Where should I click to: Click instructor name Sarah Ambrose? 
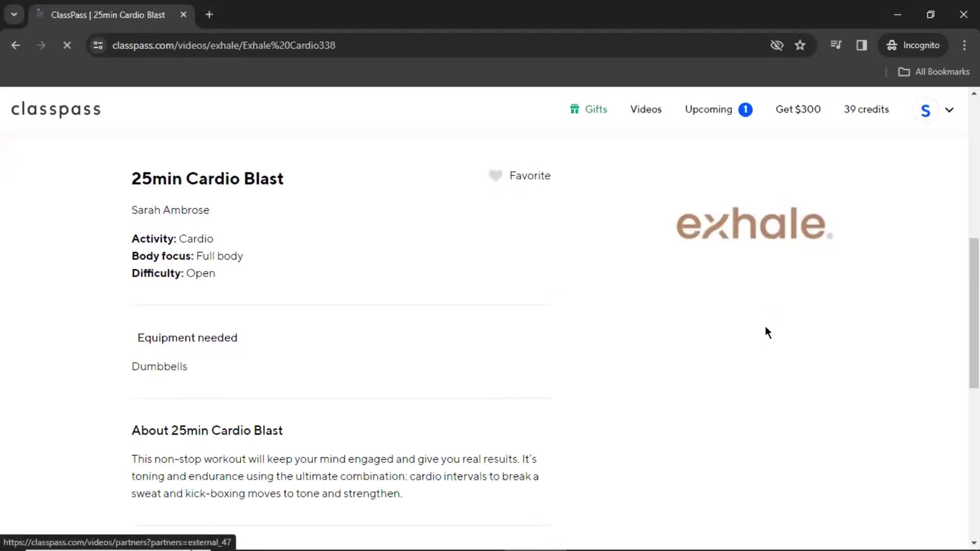coord(170,210)
